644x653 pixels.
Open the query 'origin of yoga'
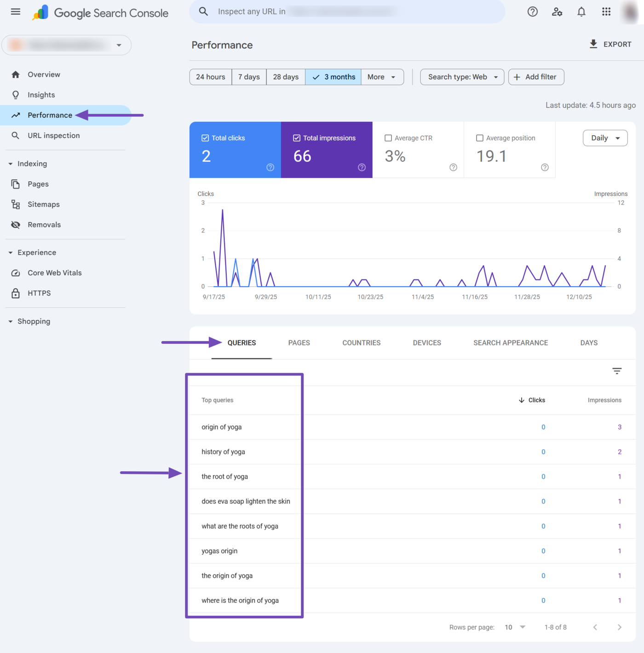pyautogui.click(x=222, y=427)
